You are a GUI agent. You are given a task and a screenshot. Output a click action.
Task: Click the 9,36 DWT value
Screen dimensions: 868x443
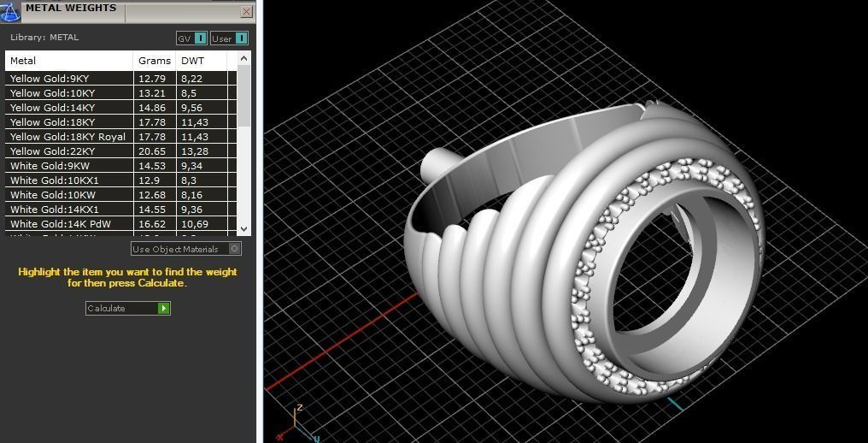click(191, 209)
